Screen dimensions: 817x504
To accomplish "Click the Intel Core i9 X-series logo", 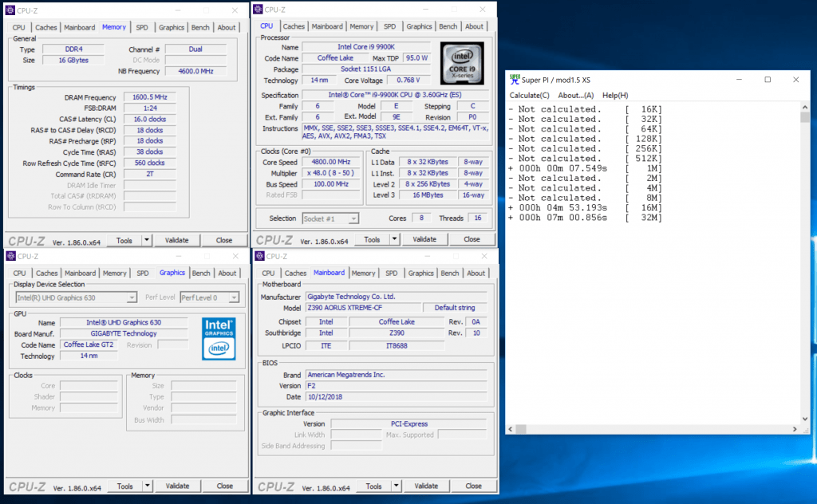I will [462, 64].
